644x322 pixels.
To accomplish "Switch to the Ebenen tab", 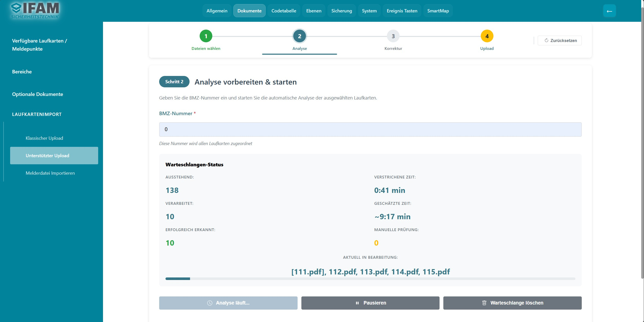I will point(314,11).
